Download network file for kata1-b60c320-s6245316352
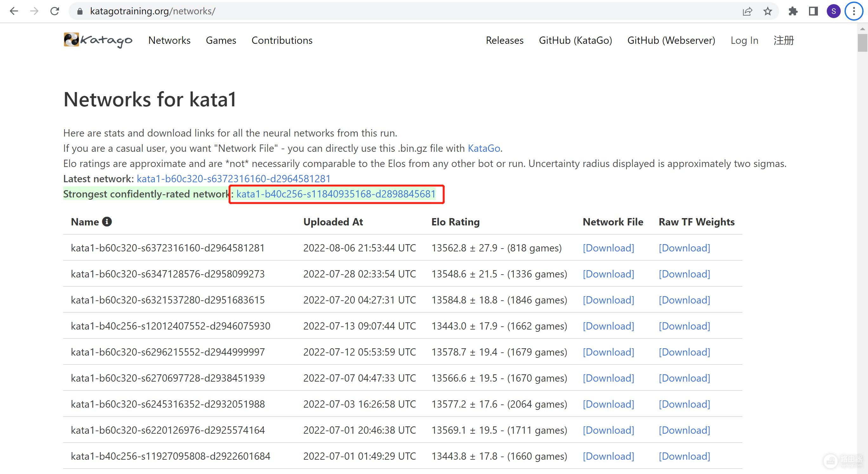 608,404
